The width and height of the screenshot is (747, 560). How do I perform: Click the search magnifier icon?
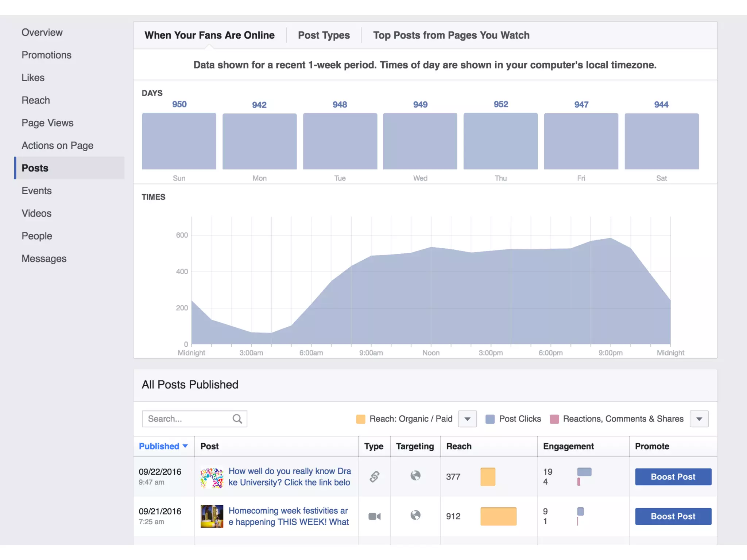pos(237,419)
